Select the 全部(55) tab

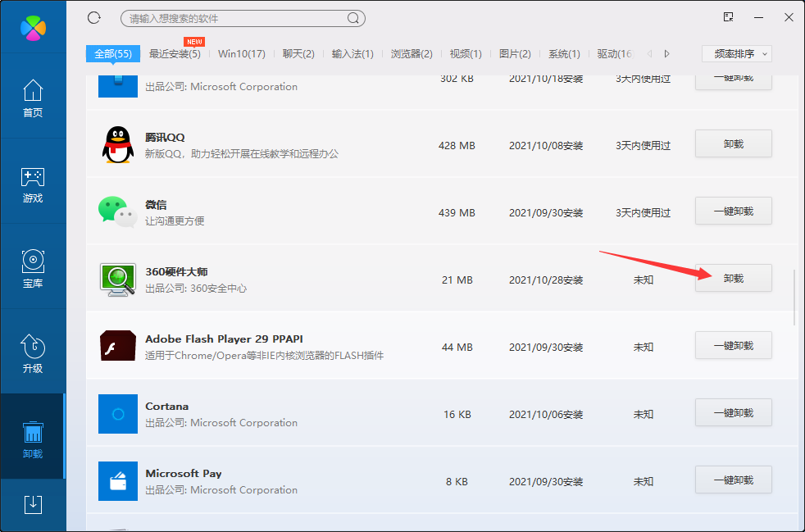(113, 54)
